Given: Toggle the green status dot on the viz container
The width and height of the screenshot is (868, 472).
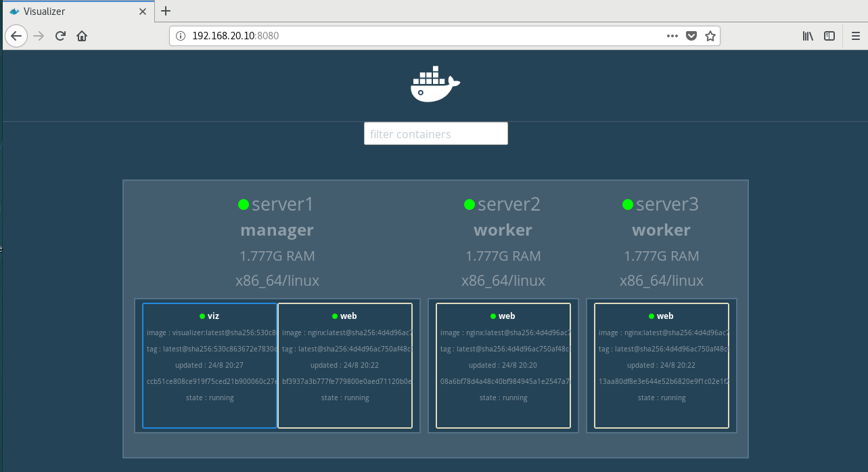Looking at the screenshot, I should click(x=201, y=315).
